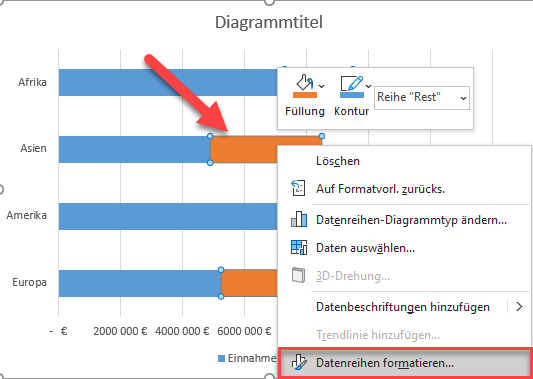The height and width of the screenshot is (379, 533).
Task: Click the blue Einnahme legend entry
Action: 247,358
